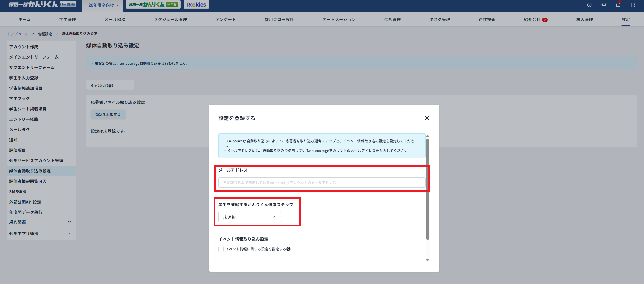This screenshot has width=644, height=284.
Task: Open the Rookies service
Action: (196, 4)
